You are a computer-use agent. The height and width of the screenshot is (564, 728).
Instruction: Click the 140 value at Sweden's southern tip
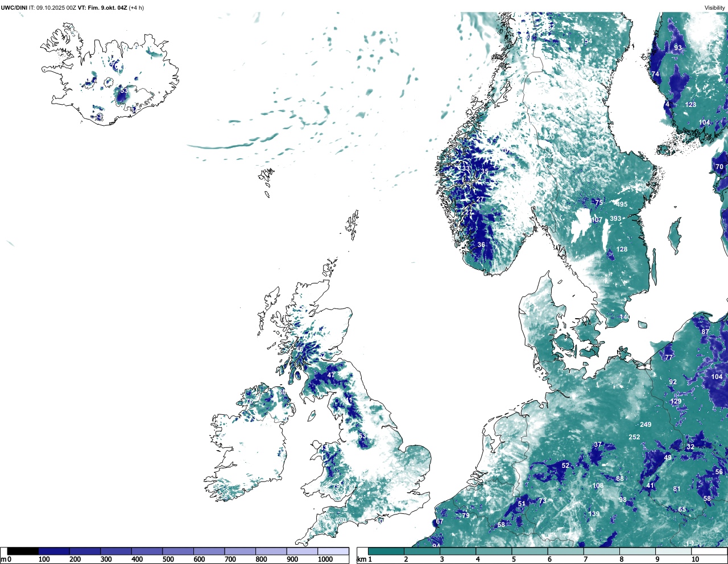624,317
